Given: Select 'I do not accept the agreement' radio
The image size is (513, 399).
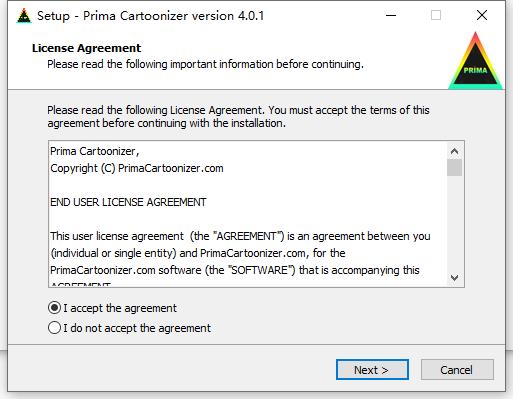Looking at the screenshot, I should [54, 328].
